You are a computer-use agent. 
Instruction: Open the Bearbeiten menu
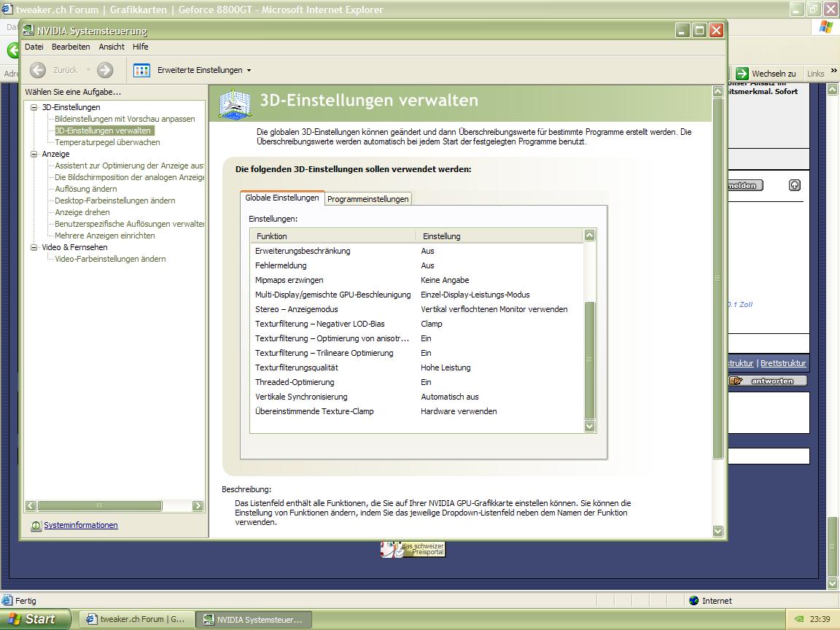click(71, 47)
